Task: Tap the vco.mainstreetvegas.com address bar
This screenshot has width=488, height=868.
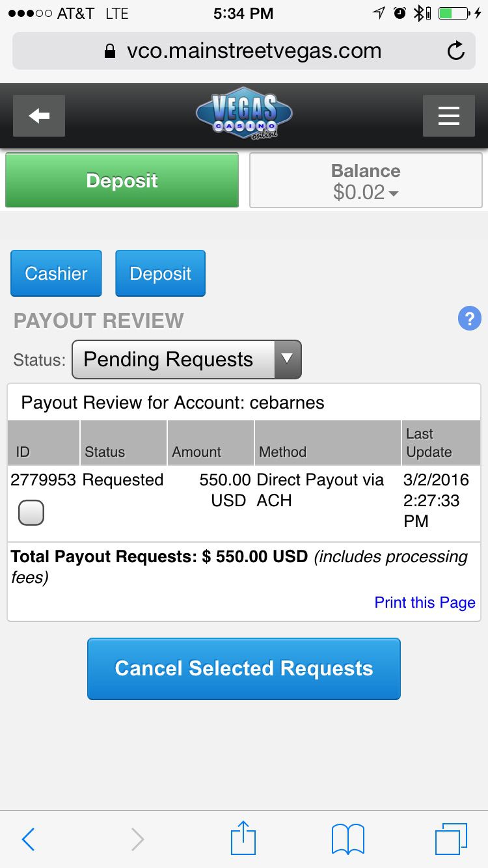Action: [244, 51]
